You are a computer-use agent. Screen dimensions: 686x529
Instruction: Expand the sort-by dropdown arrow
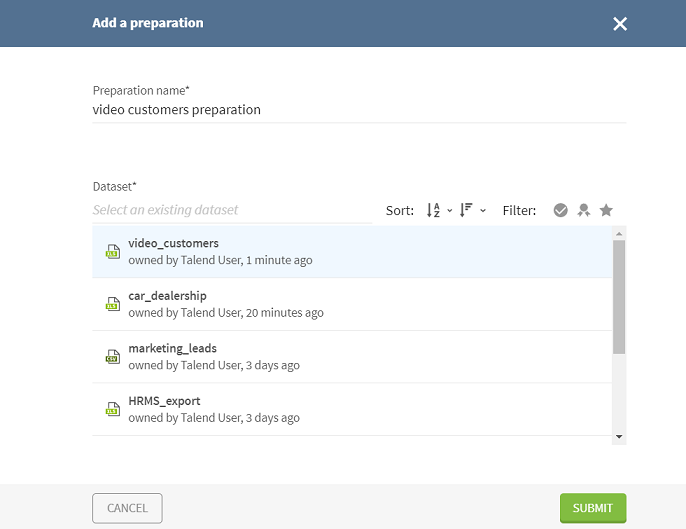coord(450,211)
